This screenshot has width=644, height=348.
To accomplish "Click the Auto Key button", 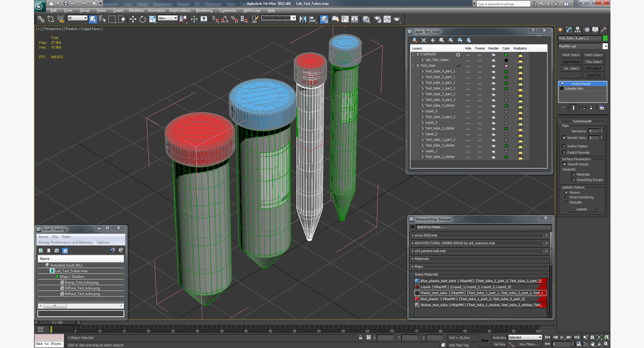I will tap(500, 338).
